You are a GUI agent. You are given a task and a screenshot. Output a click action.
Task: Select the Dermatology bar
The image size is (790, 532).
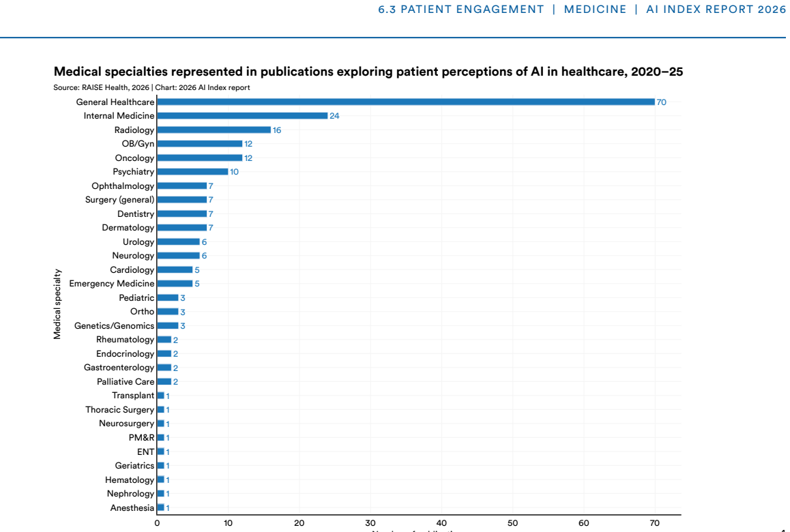click(182, 228)
